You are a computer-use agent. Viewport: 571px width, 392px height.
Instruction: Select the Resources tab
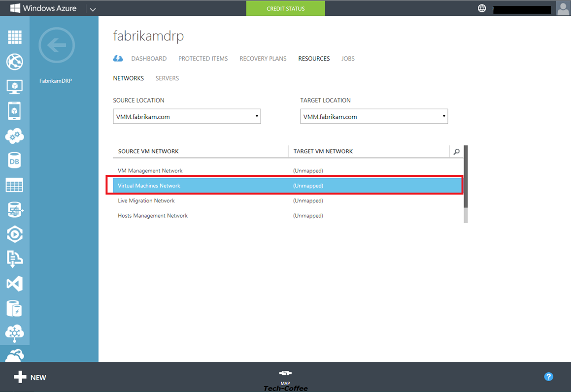[314, 59]
